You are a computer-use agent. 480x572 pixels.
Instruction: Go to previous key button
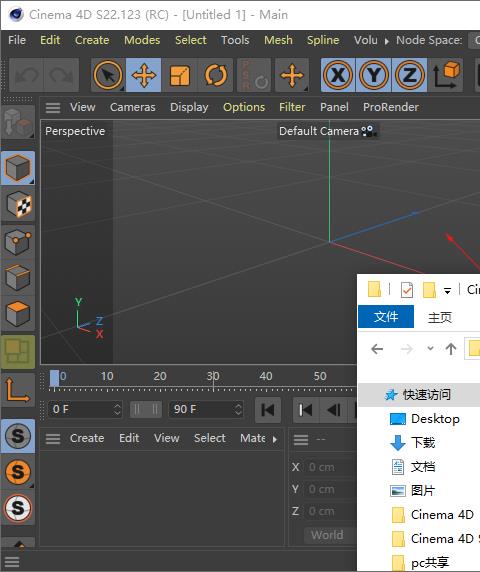tap(306, 410)
